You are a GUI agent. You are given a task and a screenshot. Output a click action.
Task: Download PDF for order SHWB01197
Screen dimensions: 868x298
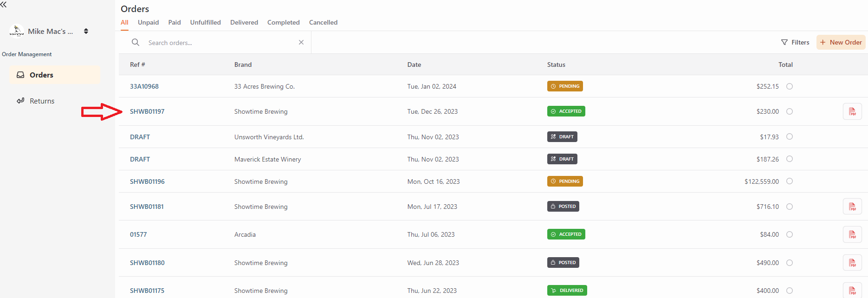pos(852,111)
